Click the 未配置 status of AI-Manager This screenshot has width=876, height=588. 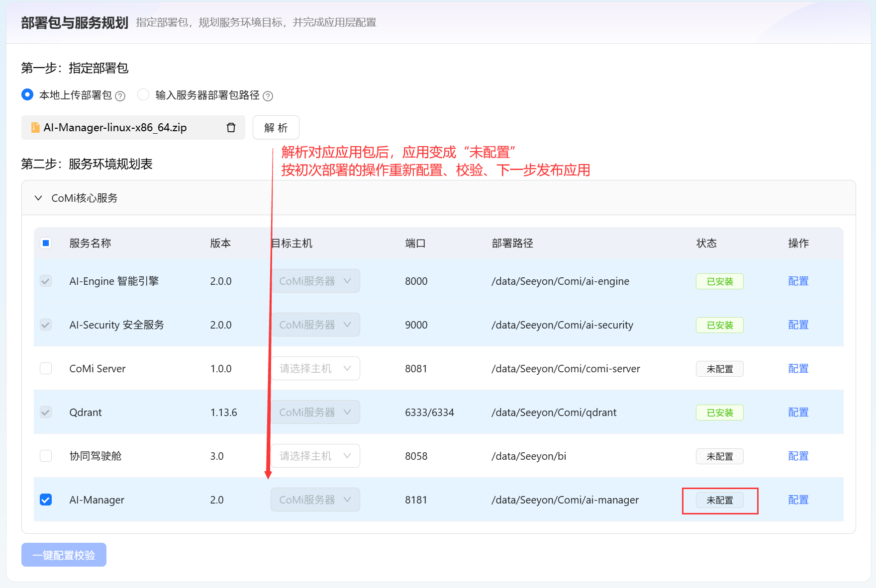click(x=720, y=500)
